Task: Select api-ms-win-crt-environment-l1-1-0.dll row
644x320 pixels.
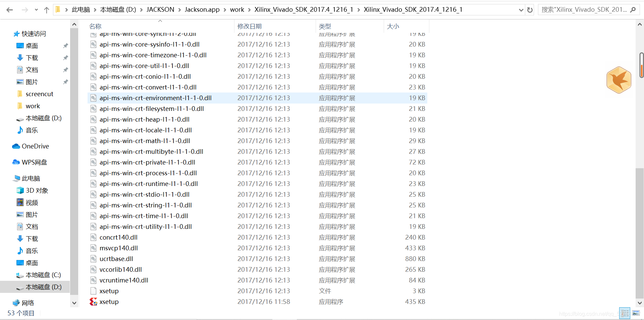Action: coord(257,98)
